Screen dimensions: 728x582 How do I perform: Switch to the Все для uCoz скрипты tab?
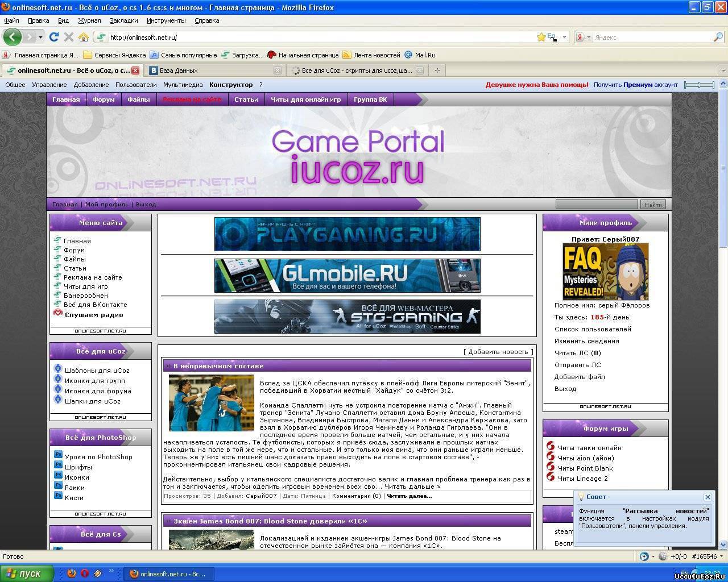[x=357, y=70]
